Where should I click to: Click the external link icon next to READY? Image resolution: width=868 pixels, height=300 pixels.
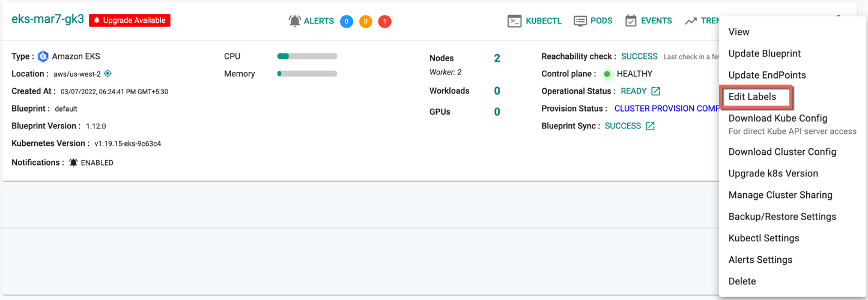[655, 91]
